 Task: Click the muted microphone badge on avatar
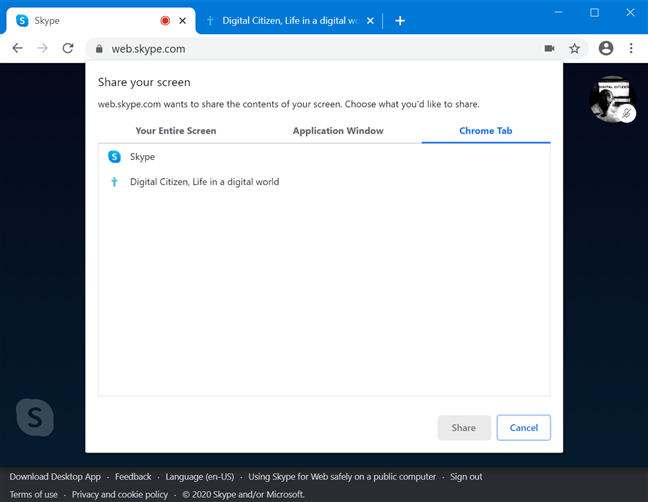coord(627,113)
